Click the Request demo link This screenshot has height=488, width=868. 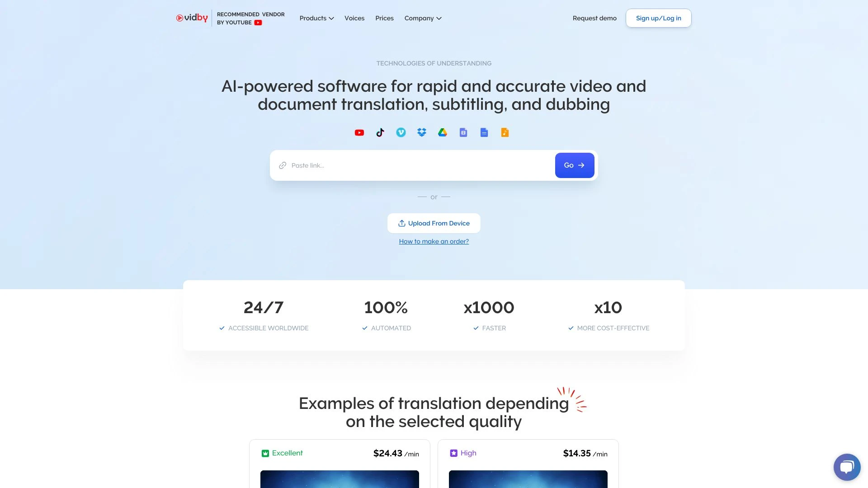tap(594, 18)
